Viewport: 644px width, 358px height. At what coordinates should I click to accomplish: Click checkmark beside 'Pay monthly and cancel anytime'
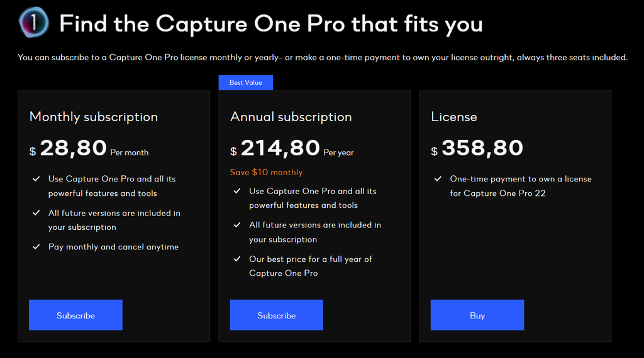pyautogui.click(x=36, y=247)
